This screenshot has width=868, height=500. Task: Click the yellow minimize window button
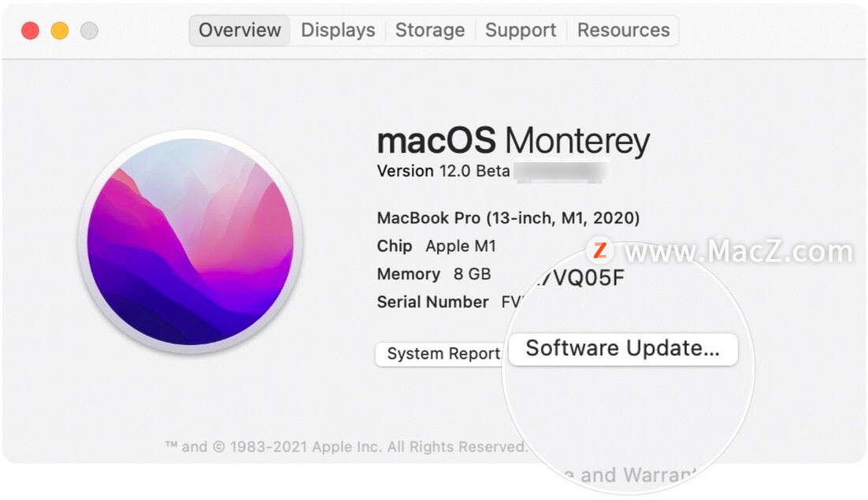pos(60,31)
